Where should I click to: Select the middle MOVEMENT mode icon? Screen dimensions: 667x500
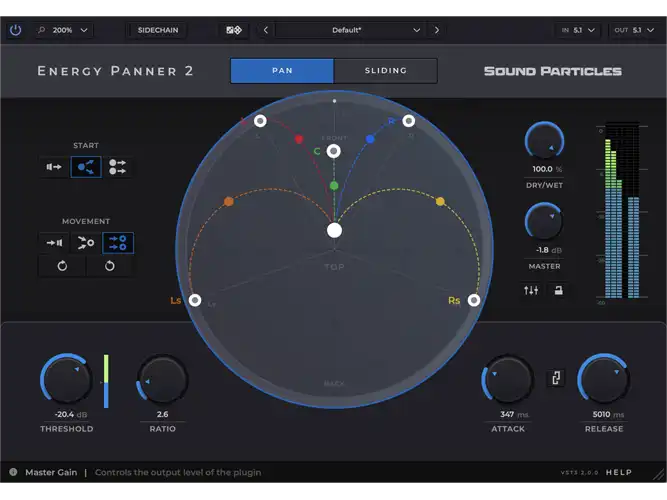click(x=86, y=243)
